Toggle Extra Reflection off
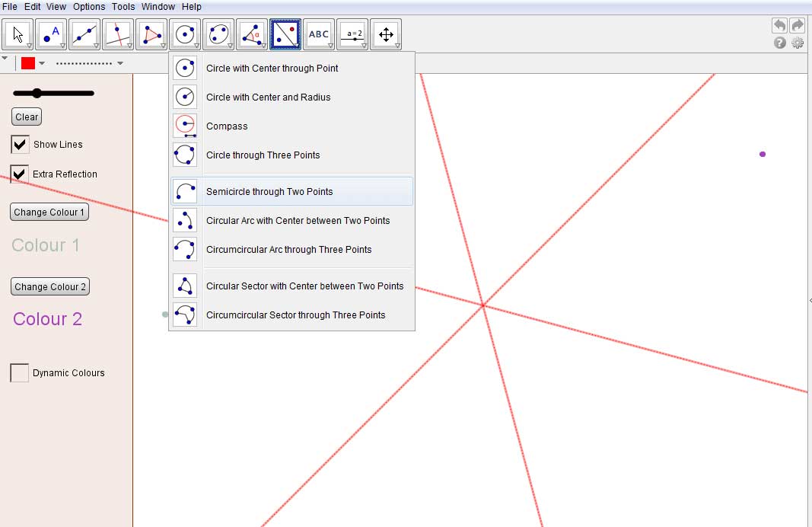The height and width of the screenshot is (527, 812). click(19, 174)
